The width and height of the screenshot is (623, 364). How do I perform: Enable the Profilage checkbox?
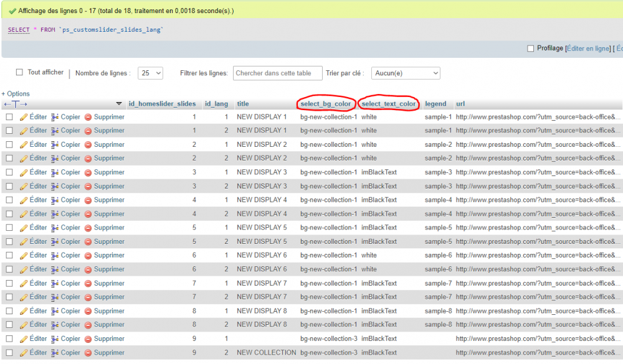point(531,49)
